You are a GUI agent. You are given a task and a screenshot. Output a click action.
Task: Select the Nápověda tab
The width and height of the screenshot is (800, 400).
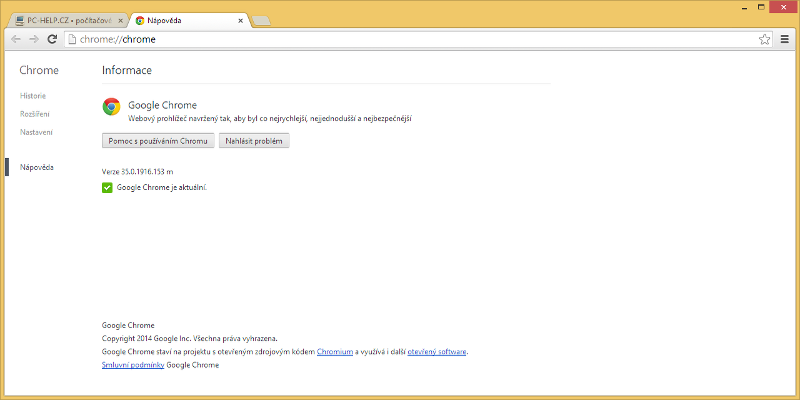pyautogui.click(x=185, y=20)
